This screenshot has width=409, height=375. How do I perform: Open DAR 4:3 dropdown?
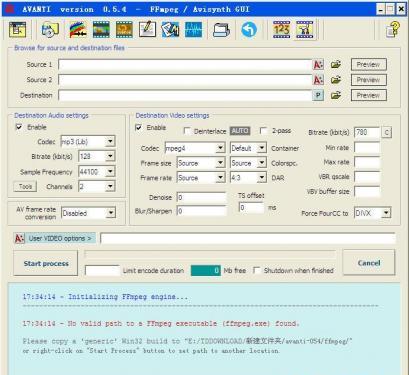(x=262, y=177)
